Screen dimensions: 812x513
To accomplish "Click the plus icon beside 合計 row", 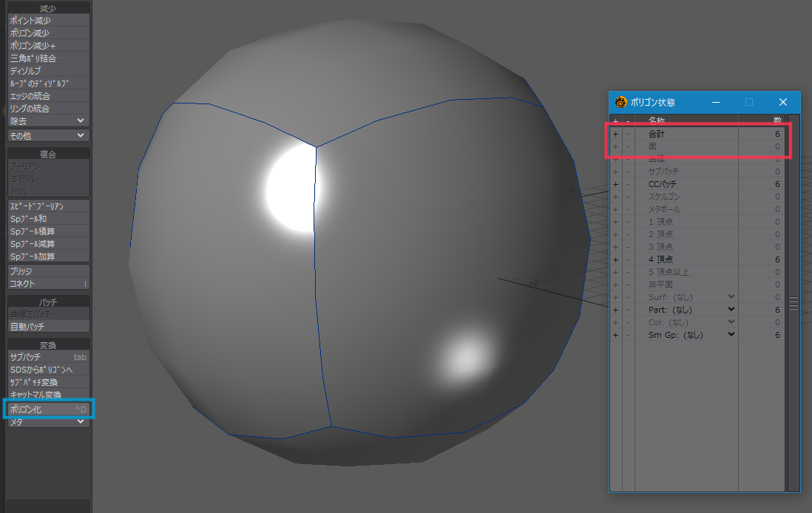I will click(x=615, y=135).
